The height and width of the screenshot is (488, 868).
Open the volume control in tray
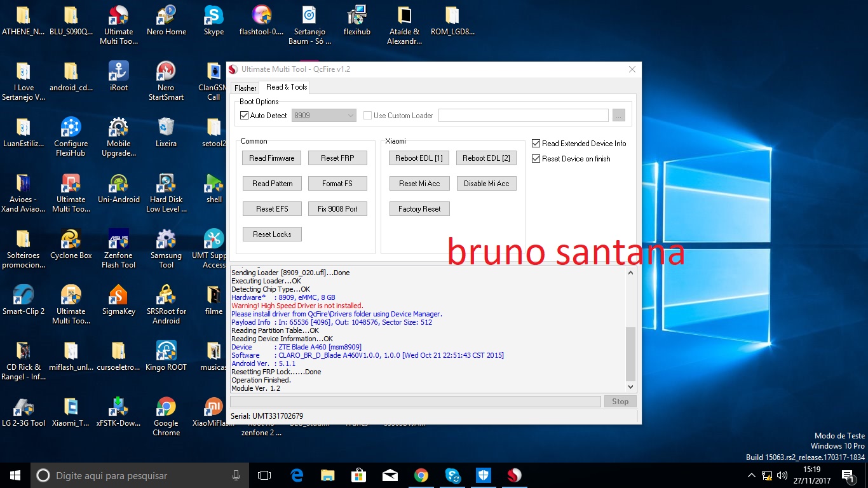(782, 475)
